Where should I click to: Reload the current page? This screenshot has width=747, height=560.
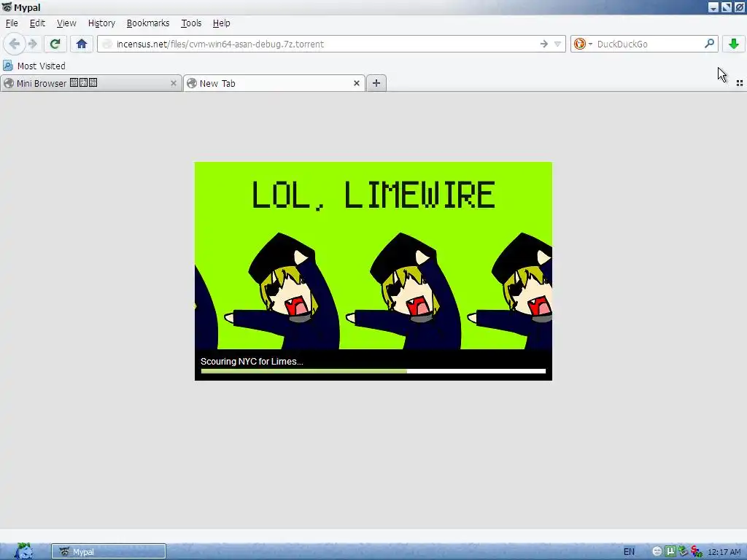[x=55, y=44]
